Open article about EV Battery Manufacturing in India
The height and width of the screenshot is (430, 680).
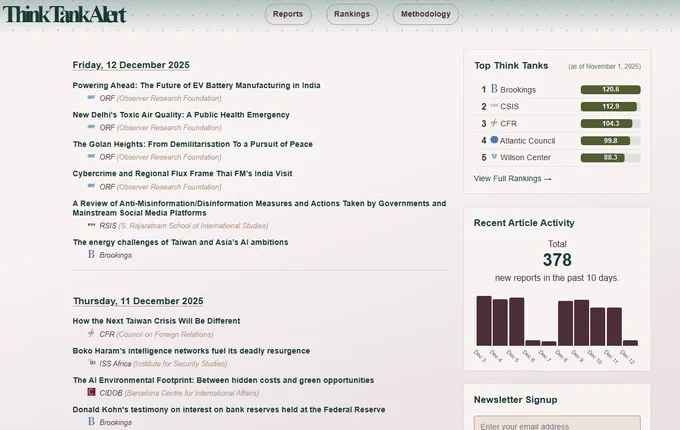[196, 85]
